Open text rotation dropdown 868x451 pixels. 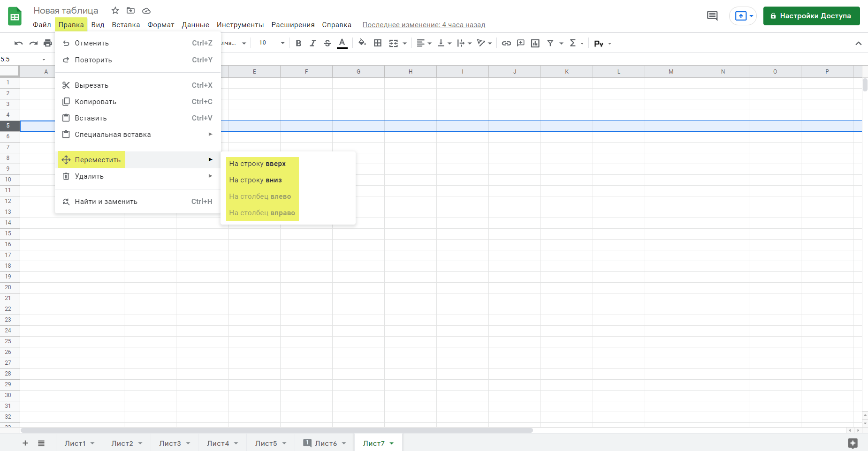[x=485, y=43]
